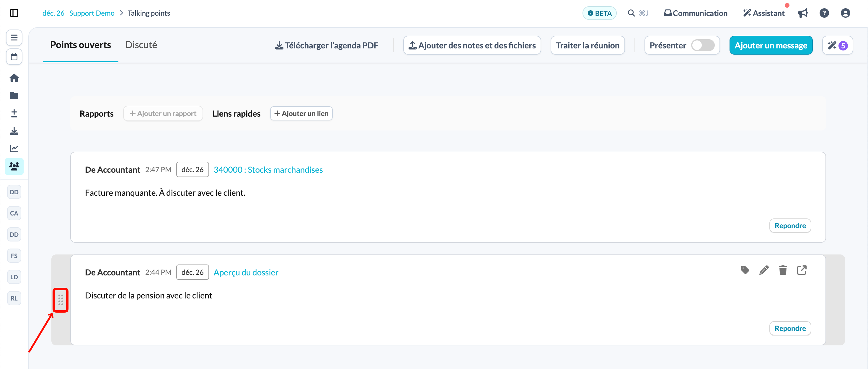This screenshot has height=369, width=868.
Task: Click the text 'Facture manquante. À discuter avec le client.'
Action: [x=165, y=193]
